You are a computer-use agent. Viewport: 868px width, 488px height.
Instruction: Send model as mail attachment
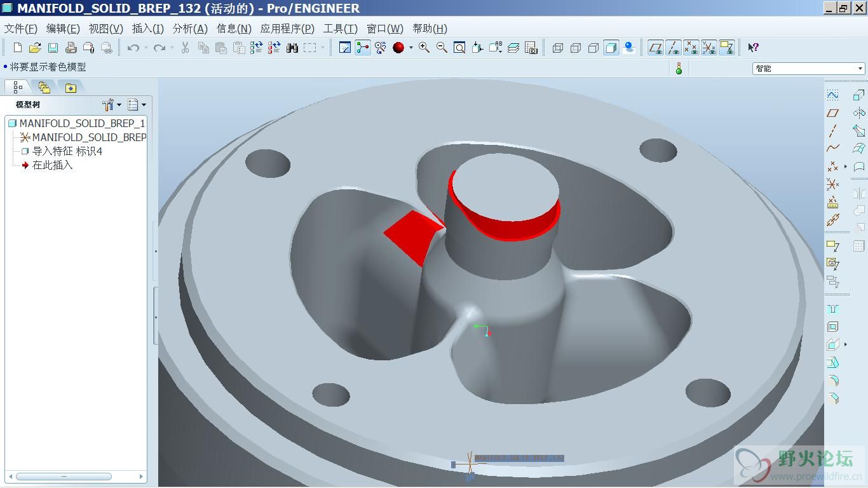pos(88,48)
